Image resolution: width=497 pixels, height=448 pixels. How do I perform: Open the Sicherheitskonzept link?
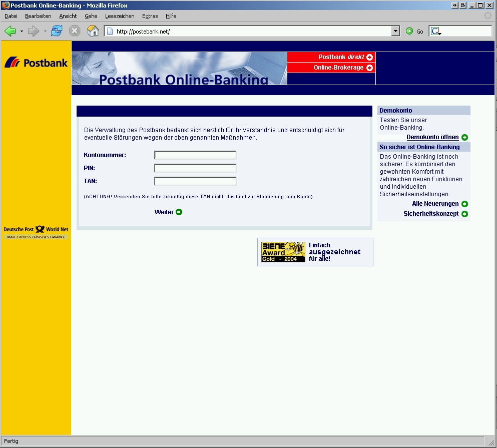pyautogui.click(x=431, y=214)
